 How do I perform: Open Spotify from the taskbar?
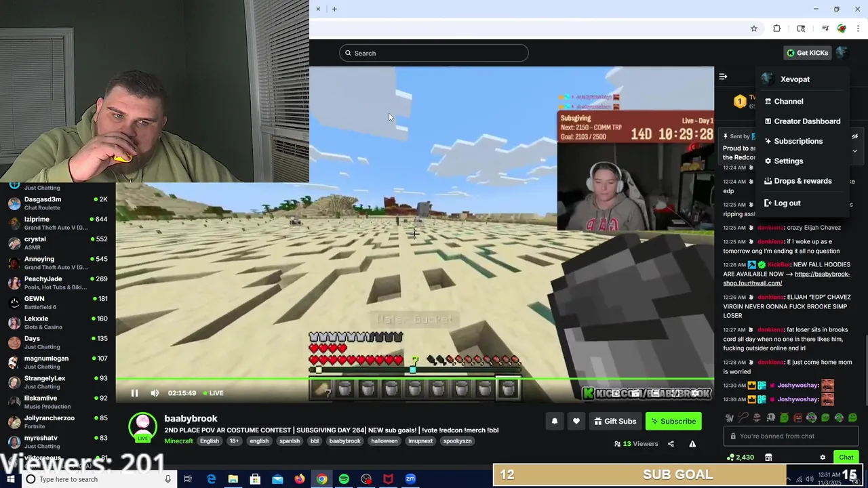(x=344, y=479)
